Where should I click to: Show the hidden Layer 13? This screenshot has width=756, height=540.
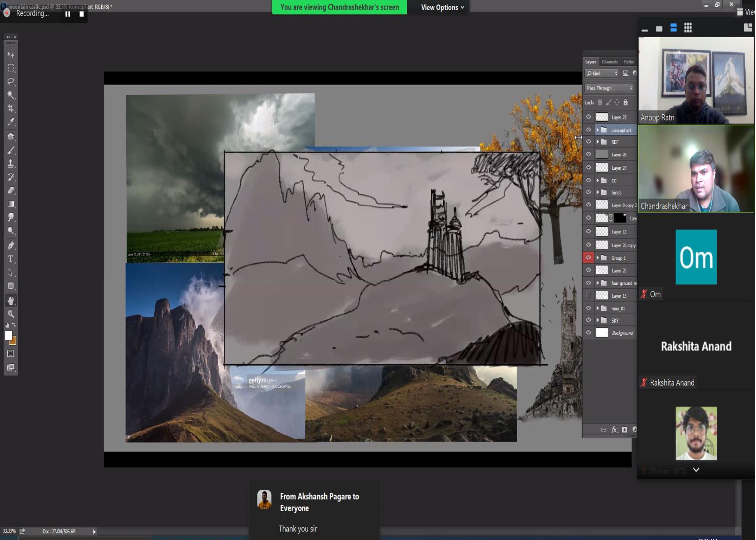point(588,295)
